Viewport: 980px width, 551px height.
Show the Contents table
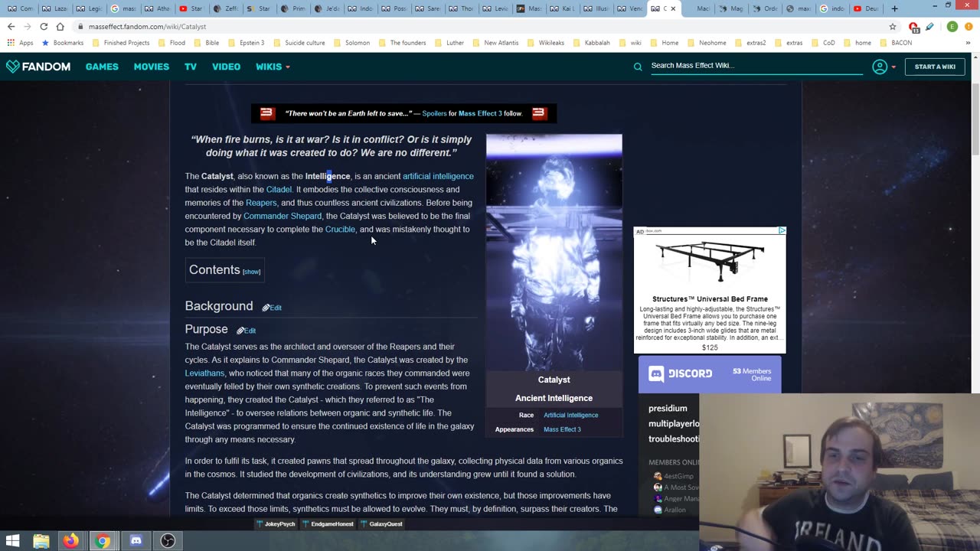coord(252,272)
